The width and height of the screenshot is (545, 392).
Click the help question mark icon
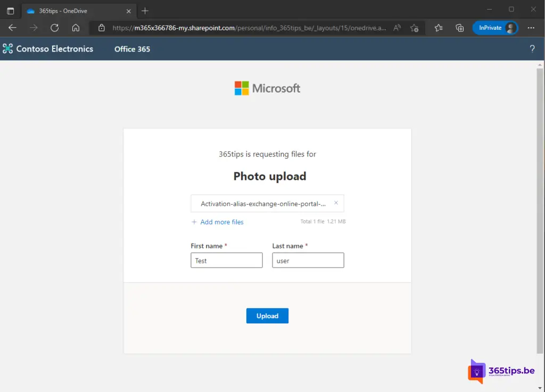click(532, 49)
